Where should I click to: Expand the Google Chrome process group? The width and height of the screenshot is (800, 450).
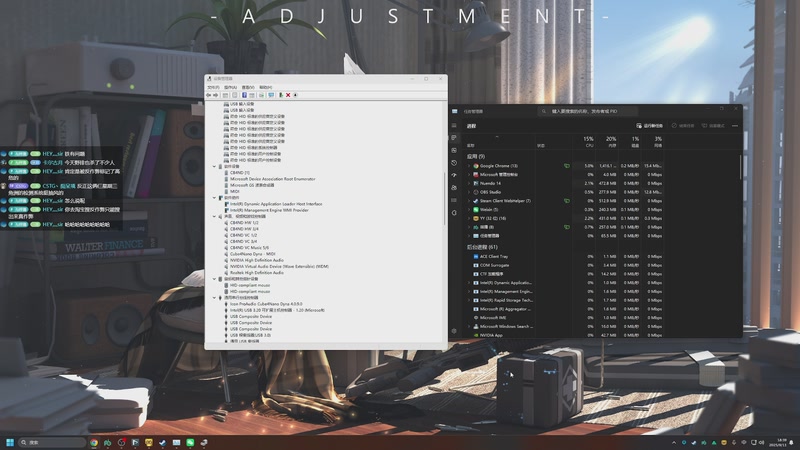[469, 166]
